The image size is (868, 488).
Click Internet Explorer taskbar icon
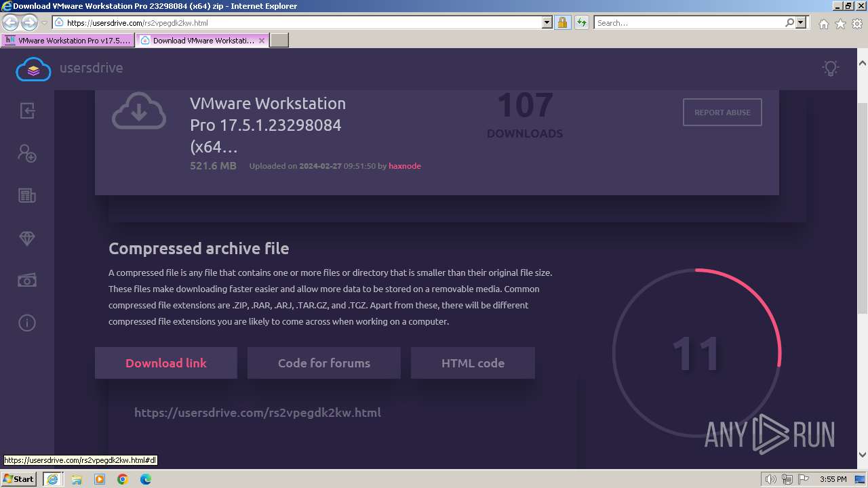point(52,479)
